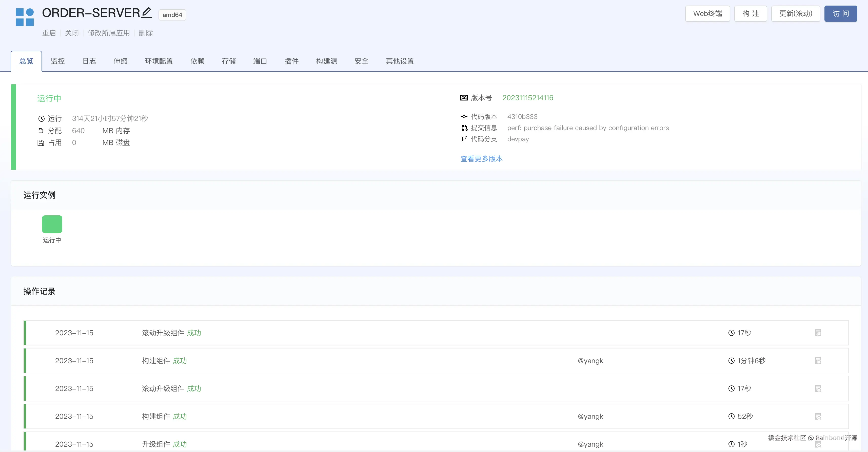This screenshot has height=452, width=868.
Task: Click the code branch icon beside 代码分支
Action: pos(464,139)
